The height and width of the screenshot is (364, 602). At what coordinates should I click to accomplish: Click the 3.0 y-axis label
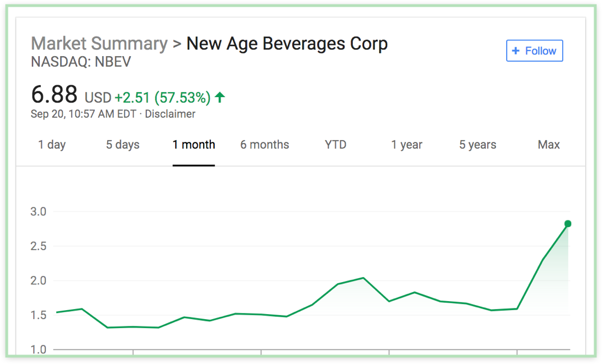pos(38,211)
